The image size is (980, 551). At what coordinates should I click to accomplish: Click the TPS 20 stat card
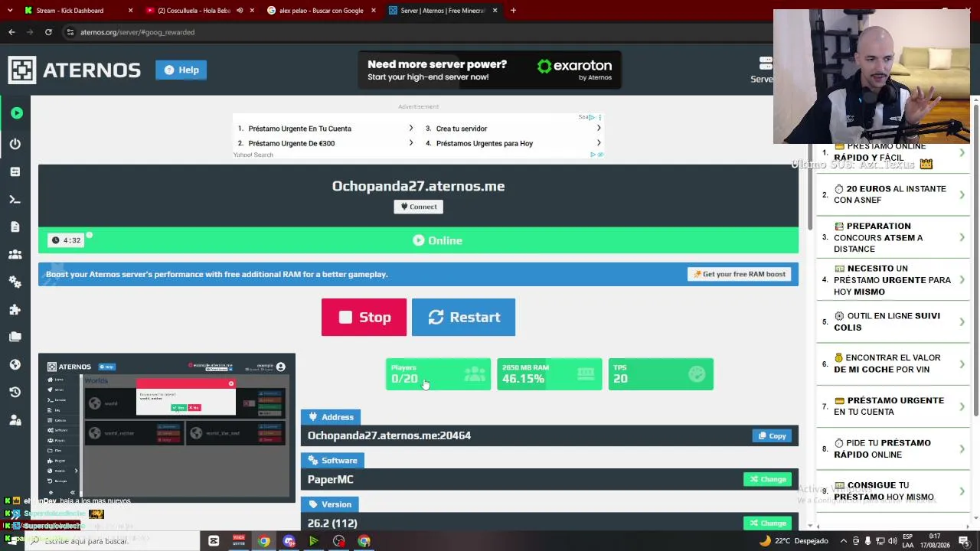[661, 374]
